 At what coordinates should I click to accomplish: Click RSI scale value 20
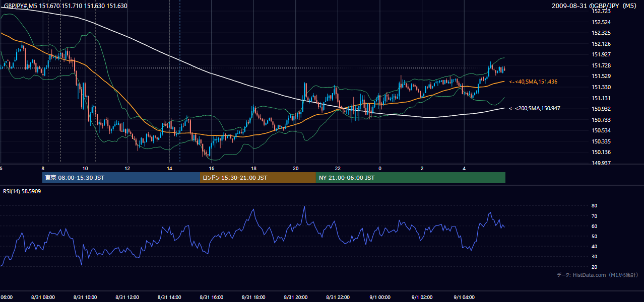[595, 267]
